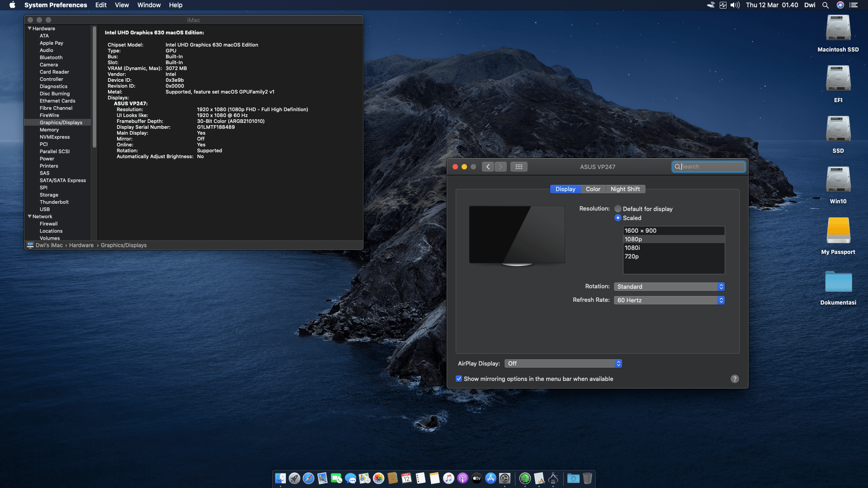Open Safari from the Dock

point(308,478)
